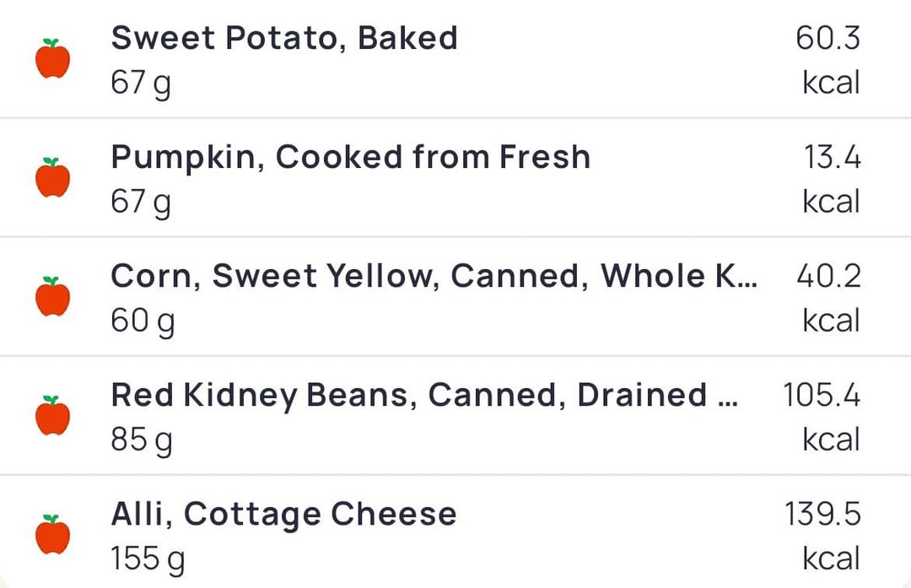
Task: Select the 60 g serving under Corn
Action: point(143,322)
